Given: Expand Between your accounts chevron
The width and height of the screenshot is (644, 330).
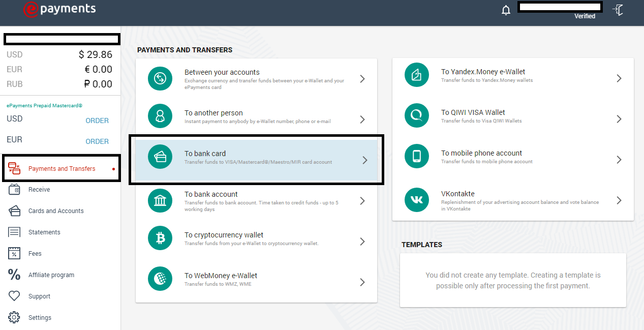Looking at the screenshot, I should 362,79.
